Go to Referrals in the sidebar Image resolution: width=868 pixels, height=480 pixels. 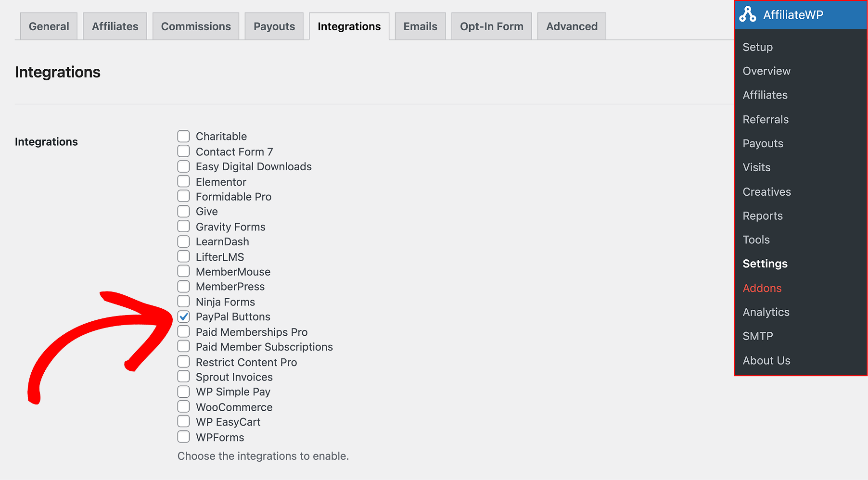765,119
